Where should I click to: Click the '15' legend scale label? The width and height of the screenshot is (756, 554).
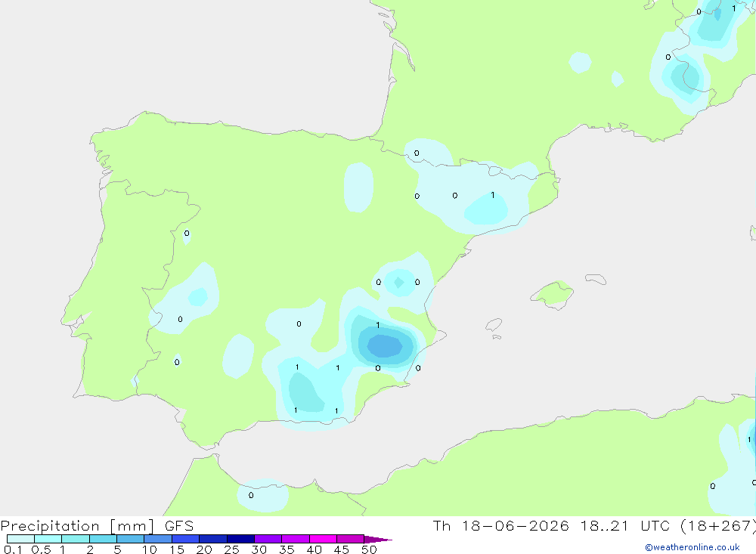coord(177,549)
